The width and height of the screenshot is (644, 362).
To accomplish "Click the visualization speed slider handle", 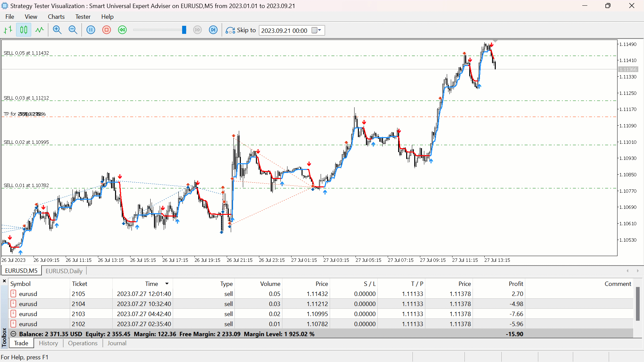I will [184, 30].
